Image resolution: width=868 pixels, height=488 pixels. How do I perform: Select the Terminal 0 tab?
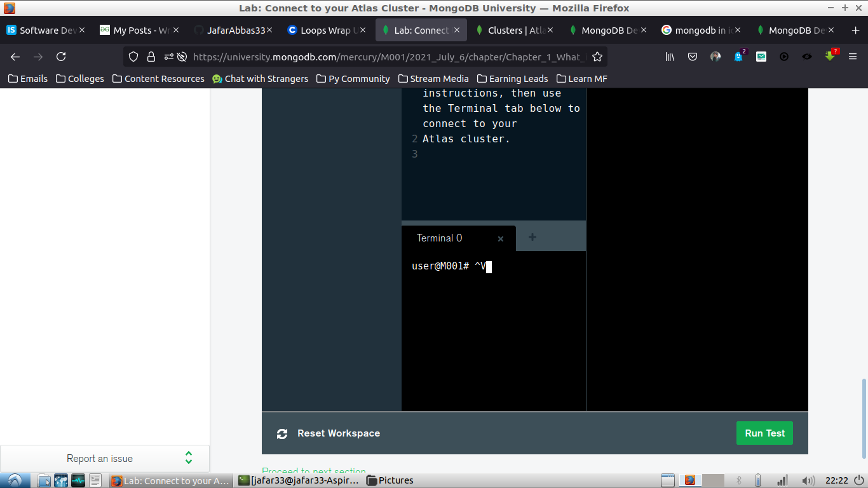[439, 238]
